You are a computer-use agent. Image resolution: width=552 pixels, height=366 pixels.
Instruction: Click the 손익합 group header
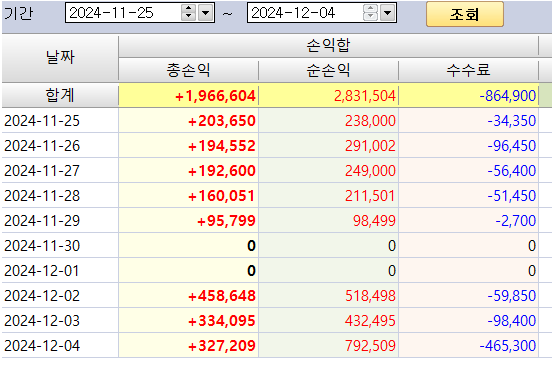[328, 45]
